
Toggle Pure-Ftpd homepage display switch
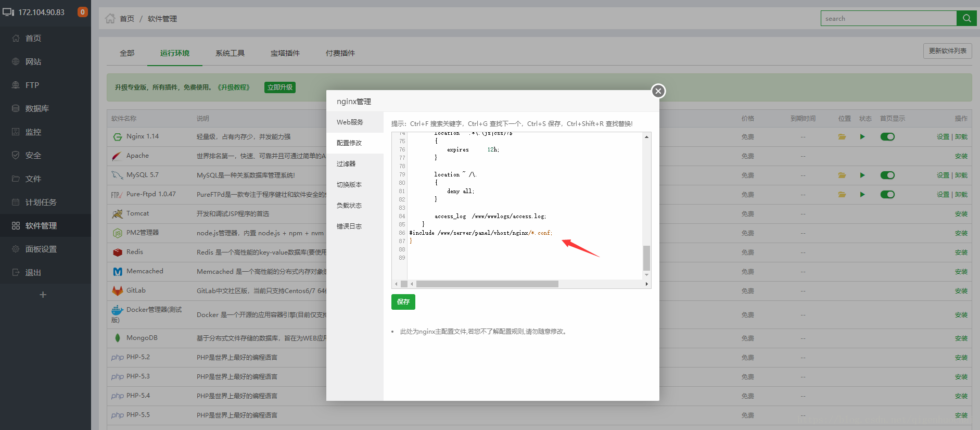click(887, 195)
